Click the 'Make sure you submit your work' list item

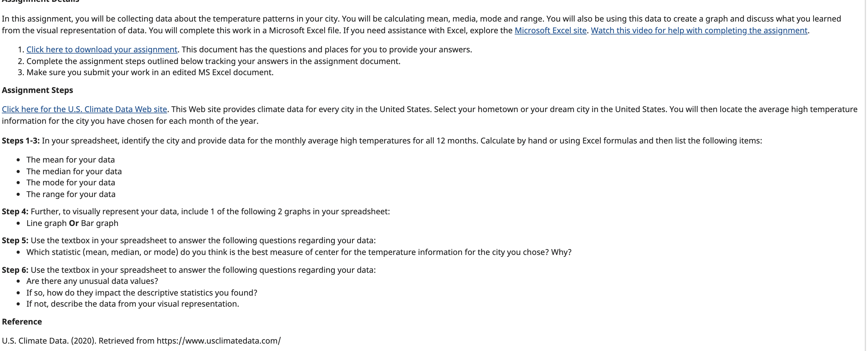150,72
